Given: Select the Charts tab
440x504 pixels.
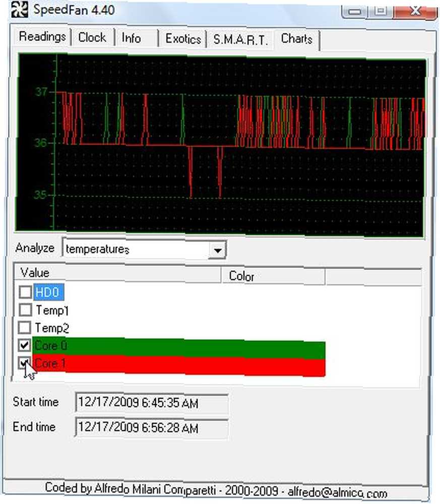Looking at the screenshot, I should [297, 39].
